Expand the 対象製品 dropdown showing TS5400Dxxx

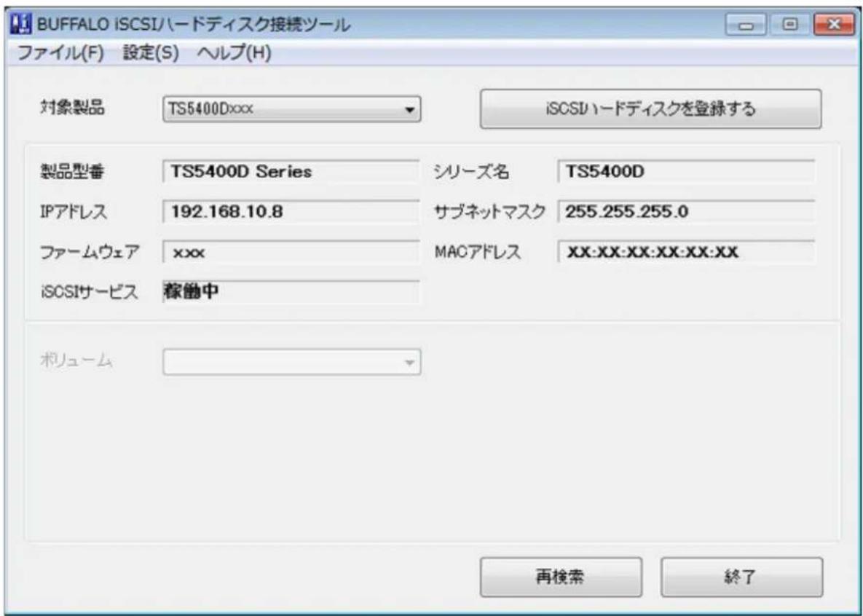pos(292,109)
